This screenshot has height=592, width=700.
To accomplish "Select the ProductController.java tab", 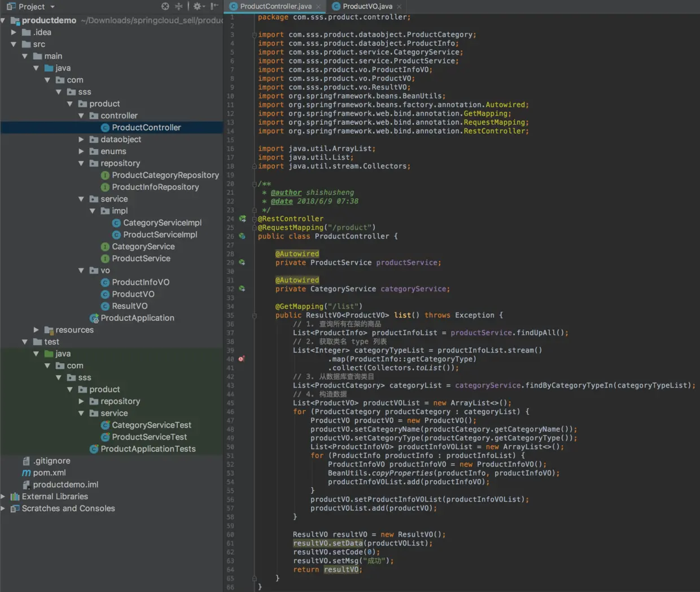I will click(x=275, y=6).
